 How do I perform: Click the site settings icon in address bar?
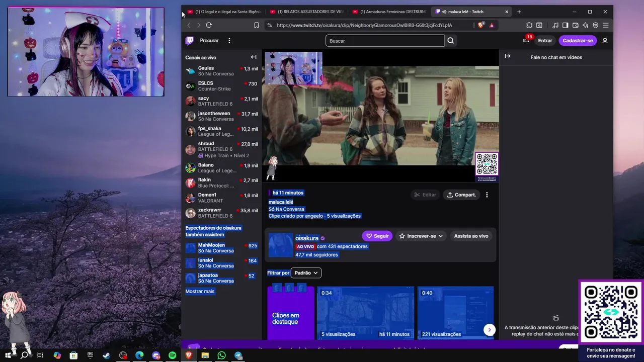coord(269,25)
